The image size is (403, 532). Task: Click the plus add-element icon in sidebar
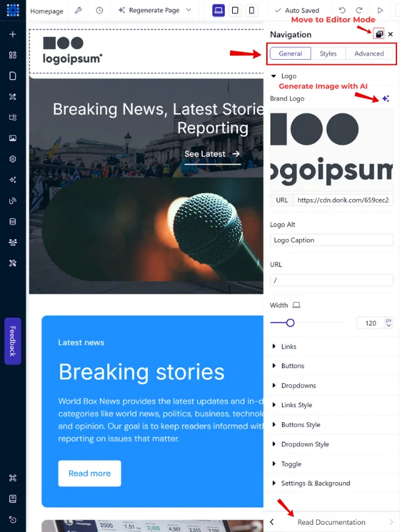pos(12,34)
